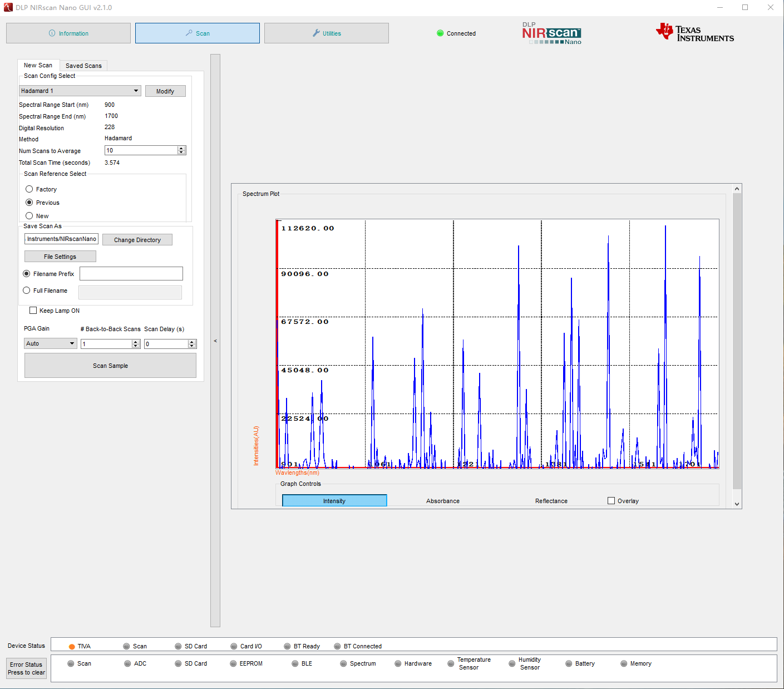Decrease the Back-to-Back Scans count

[136, 346]
